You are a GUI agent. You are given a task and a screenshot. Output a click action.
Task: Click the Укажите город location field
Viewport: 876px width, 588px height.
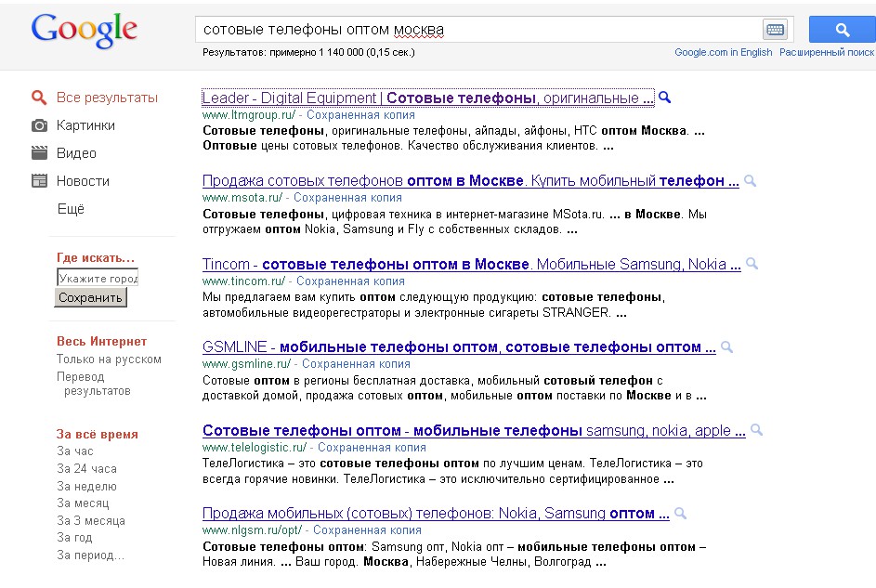98,278
